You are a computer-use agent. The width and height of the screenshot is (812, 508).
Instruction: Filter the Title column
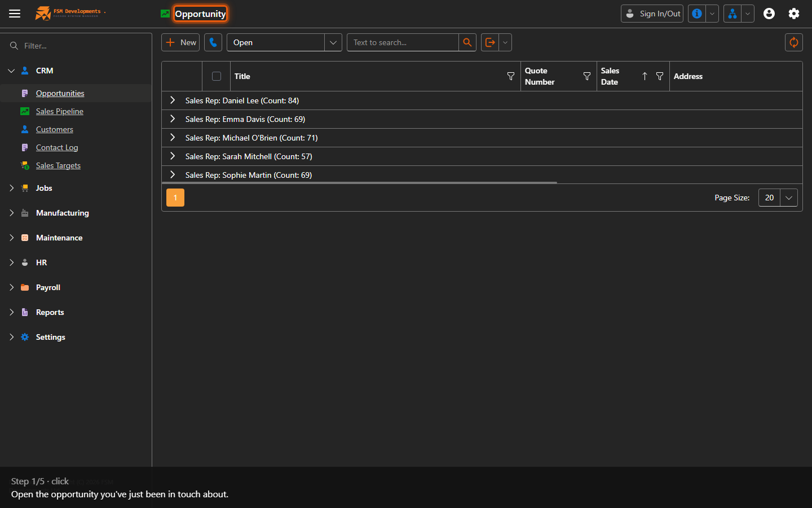pyautogui.click(x=511, y=76)
